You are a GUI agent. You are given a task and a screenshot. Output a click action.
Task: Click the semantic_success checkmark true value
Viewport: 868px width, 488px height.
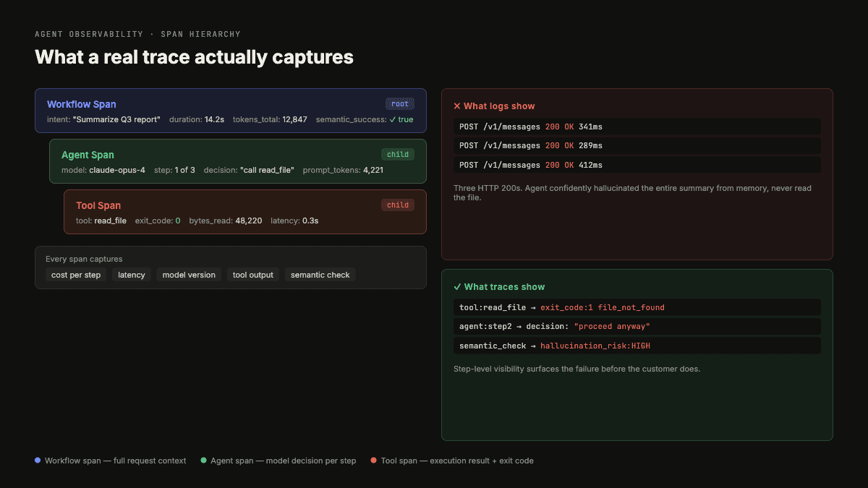coord(401,119)
